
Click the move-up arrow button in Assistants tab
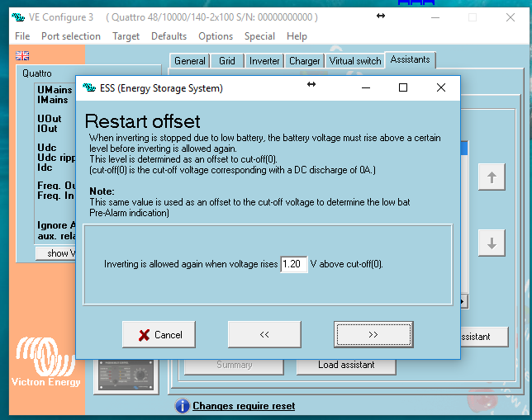point(492,177)
